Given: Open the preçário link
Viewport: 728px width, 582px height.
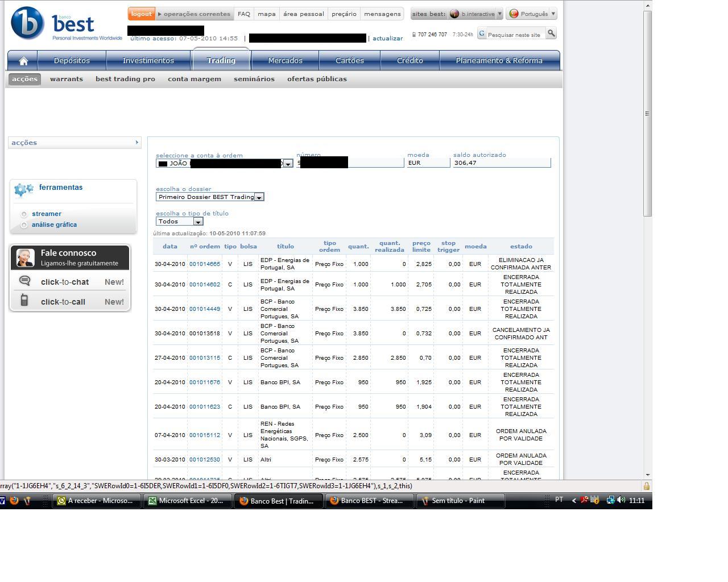Looking at the screenshot, I should (x=344, y=14).
